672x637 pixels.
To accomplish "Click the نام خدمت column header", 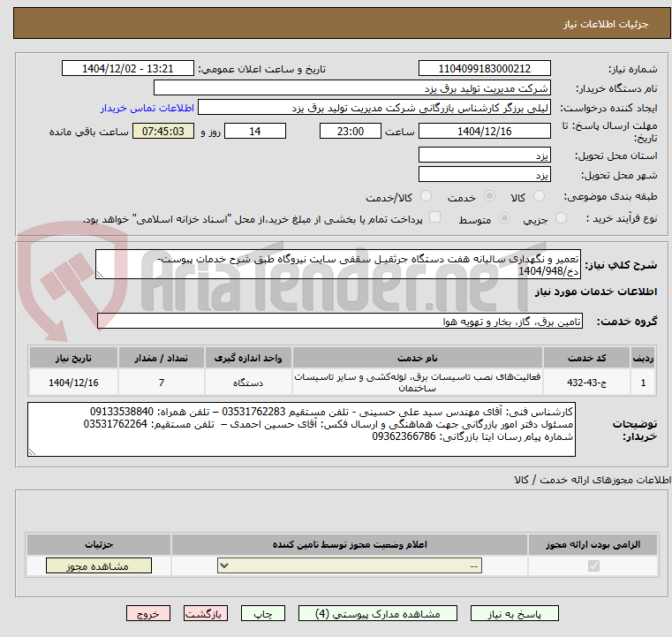I will coord(417,358).
